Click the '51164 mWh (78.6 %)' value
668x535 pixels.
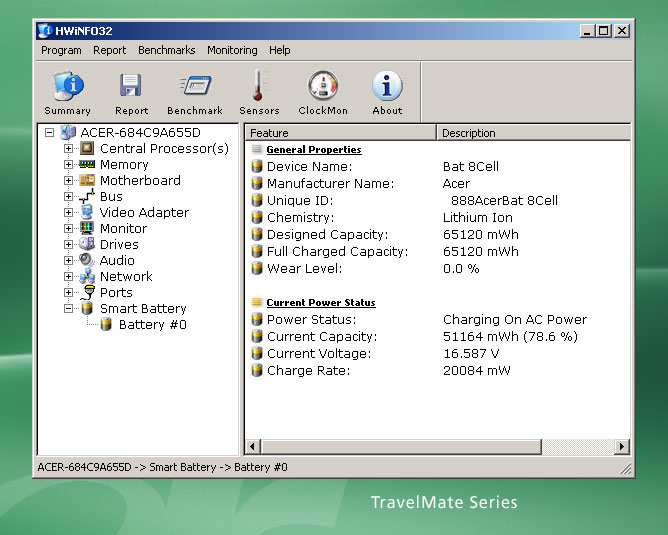pyautogui.click(x=510, y=337)
